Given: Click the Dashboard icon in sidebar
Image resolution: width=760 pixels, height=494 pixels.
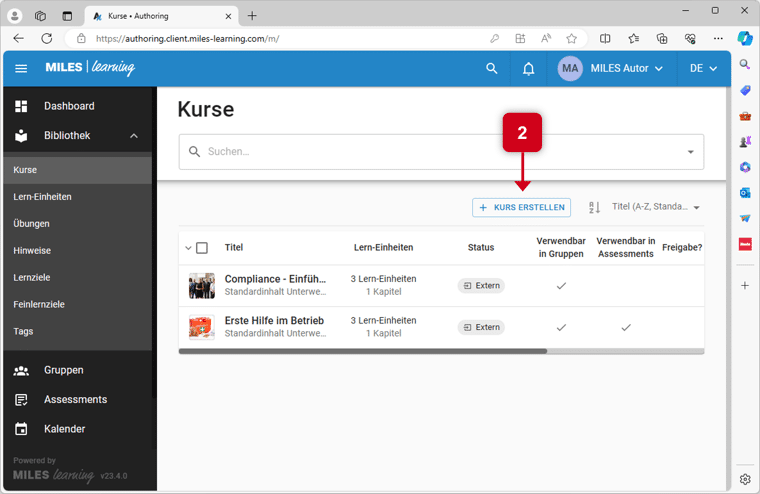Looking at the screenshot, I should point(21,106).
